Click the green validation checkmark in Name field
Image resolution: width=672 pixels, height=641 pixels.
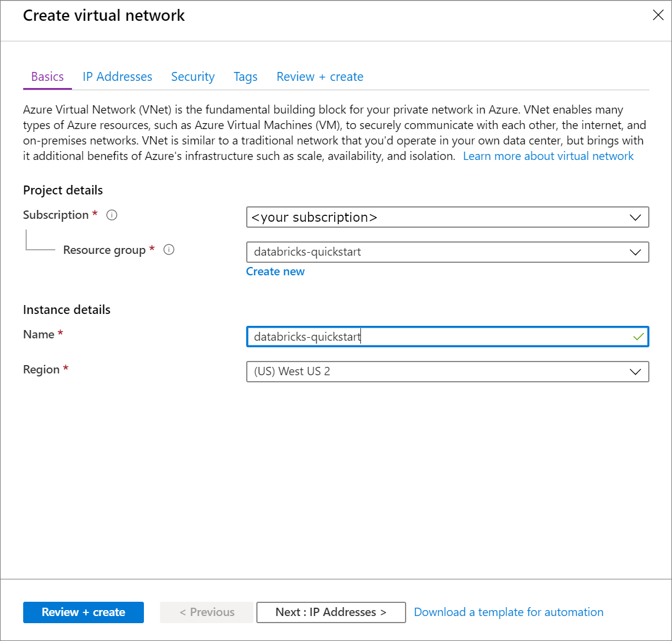pyautogui.click(x=638, y=337)
